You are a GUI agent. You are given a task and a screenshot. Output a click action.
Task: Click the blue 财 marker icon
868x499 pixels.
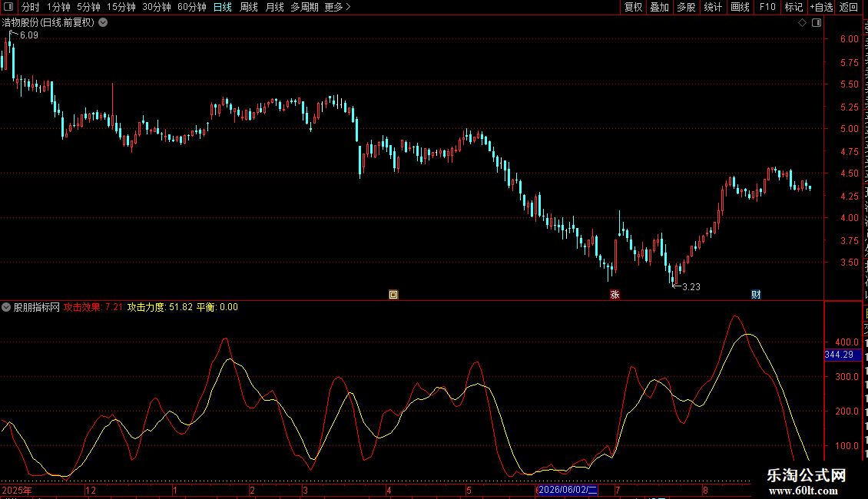tap(756, 294)
